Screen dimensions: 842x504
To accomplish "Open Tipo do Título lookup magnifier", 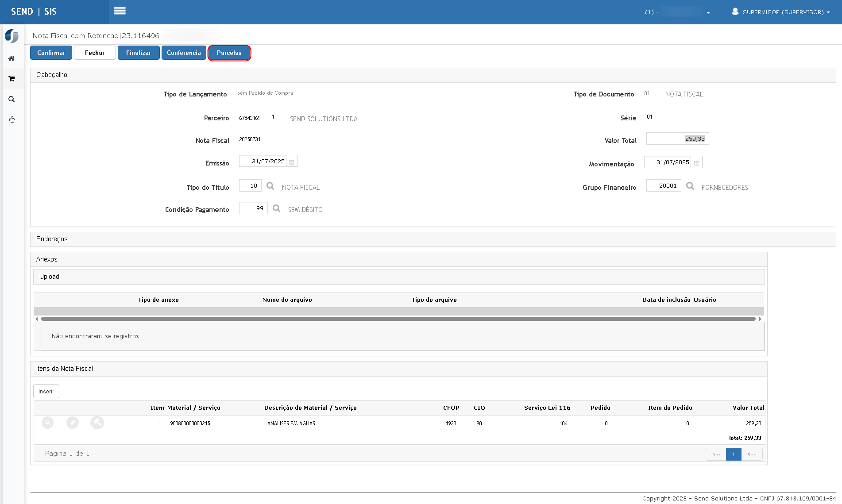I will [x=270, y=186].
